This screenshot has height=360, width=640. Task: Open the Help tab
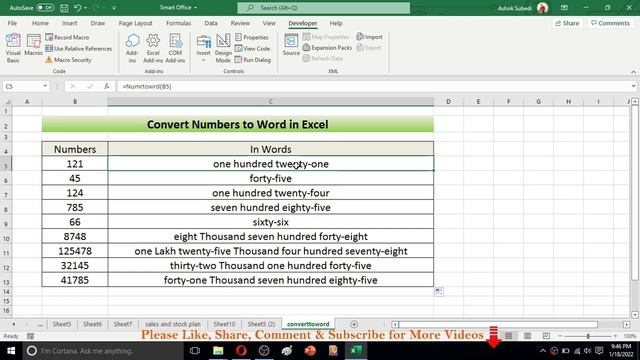(336, 23)
